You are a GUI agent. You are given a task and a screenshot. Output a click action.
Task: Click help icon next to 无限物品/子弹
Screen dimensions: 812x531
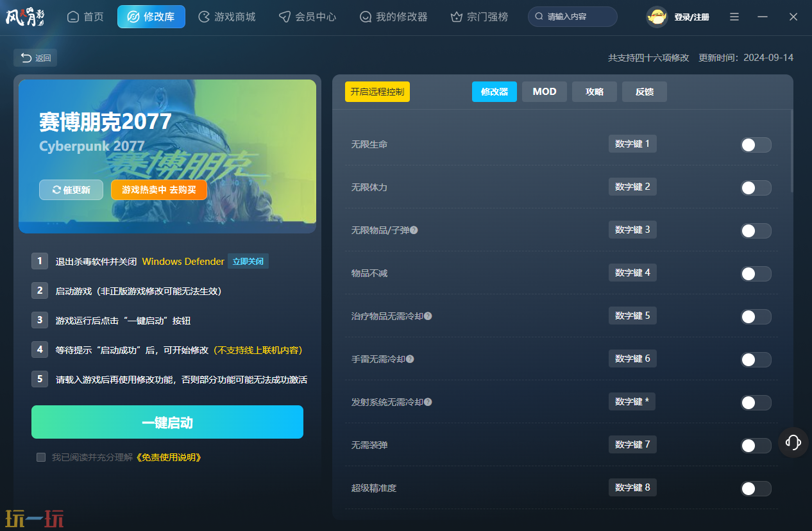pyautogui.click(x=414, y=230)
